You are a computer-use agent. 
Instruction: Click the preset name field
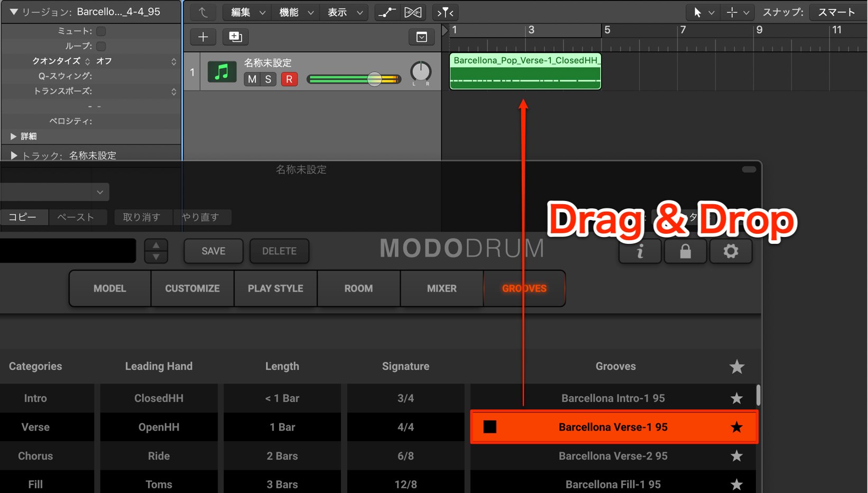(x=68, y=251)
